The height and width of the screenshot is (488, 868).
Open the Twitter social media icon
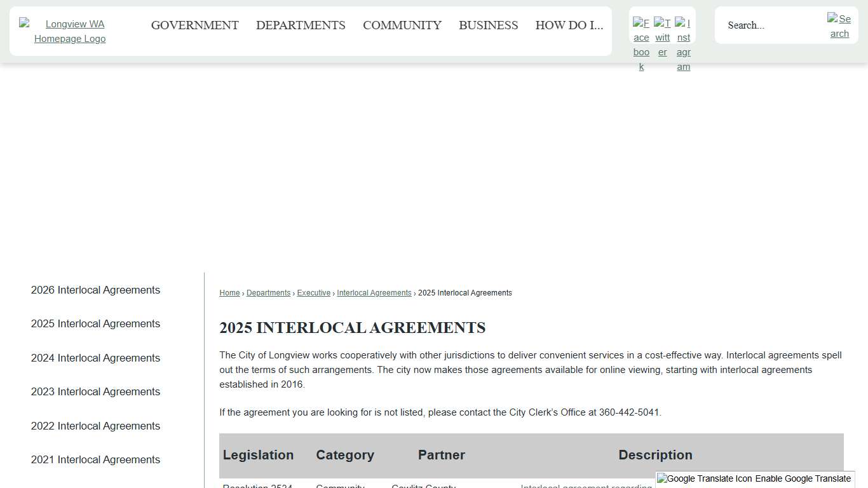click(662, 36)
